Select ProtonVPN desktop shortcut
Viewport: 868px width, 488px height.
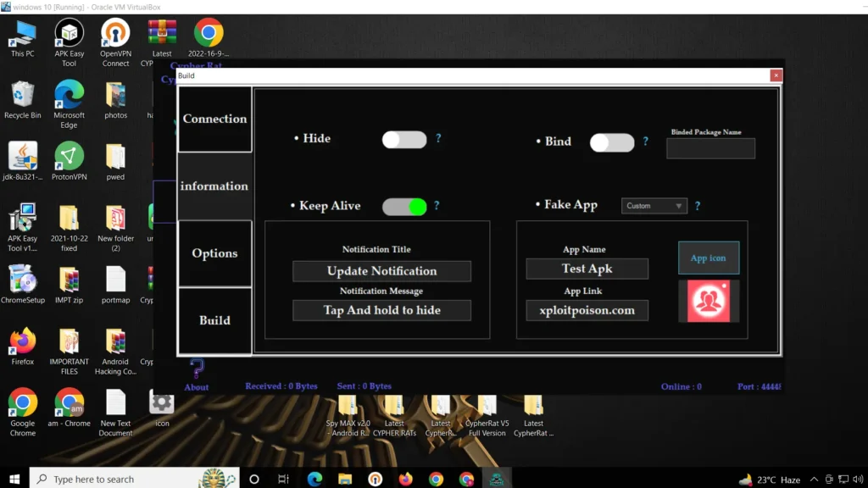click(70, 162)
